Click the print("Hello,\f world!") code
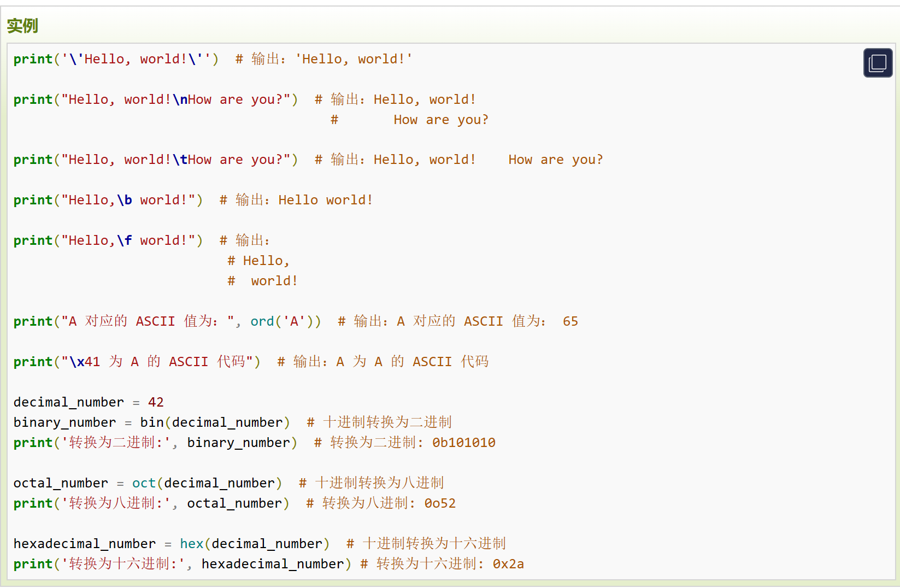900x588 pixels. (108, 240)
